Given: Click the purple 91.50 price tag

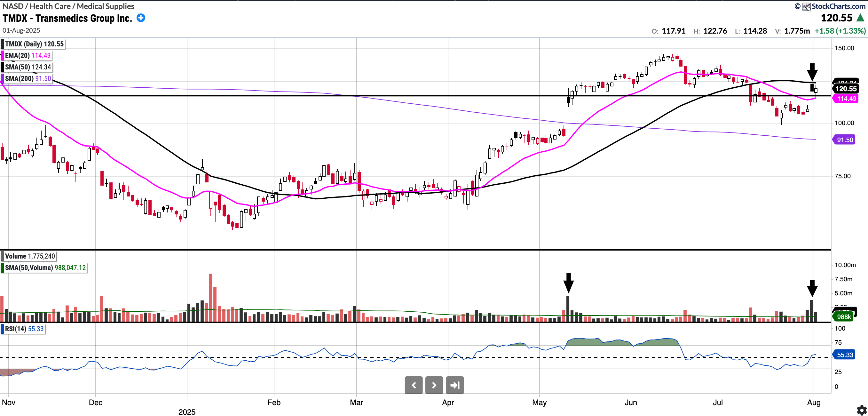Looking at the screenshot, I should point(844,140).
